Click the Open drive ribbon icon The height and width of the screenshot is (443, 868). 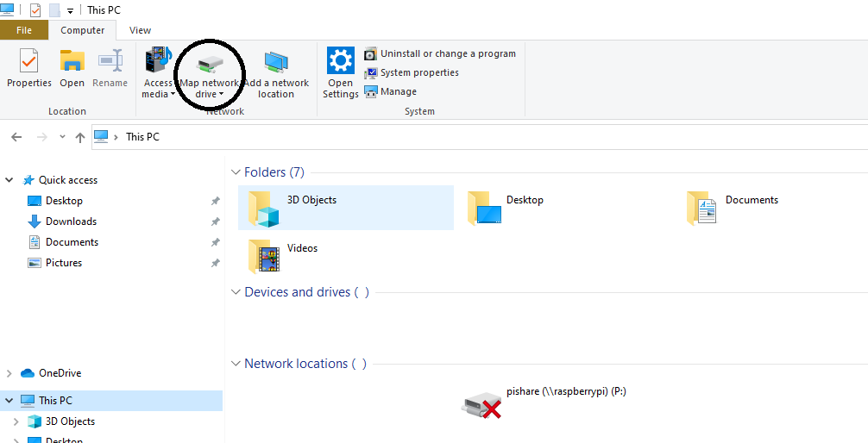tap(72, 62)
